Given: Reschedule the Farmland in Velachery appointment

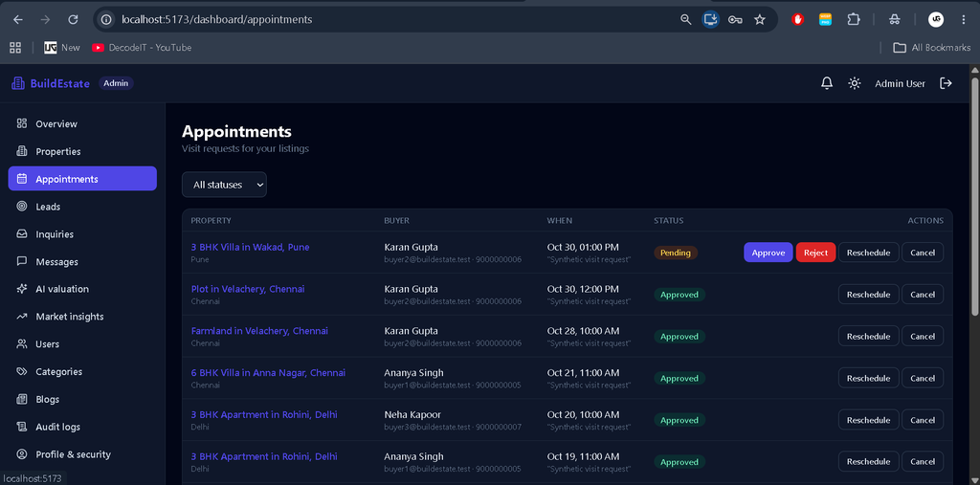Looking at the screenshot, I should click(869, 337).
